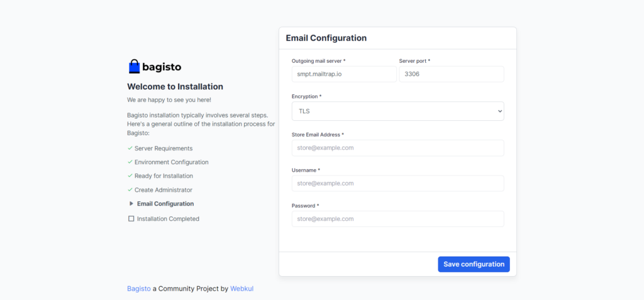Viewport: 644px width, 300px height.
Task: Focus the Password input field
Action: coord(397,219)
